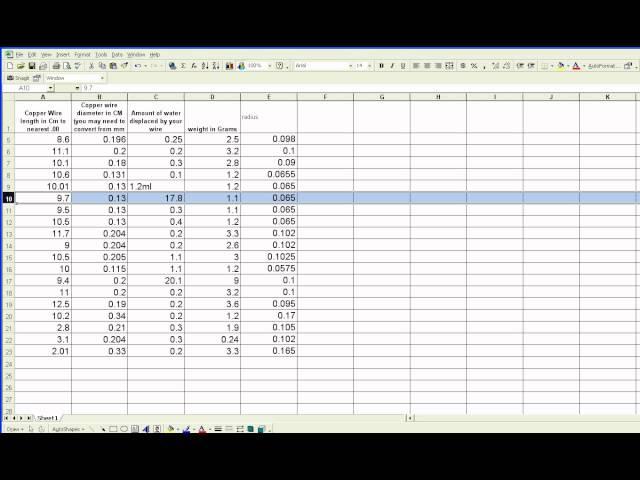This screenshot has height=480, width=640.
Task: Save the workbook with the floppy icon
Action: 32,66
